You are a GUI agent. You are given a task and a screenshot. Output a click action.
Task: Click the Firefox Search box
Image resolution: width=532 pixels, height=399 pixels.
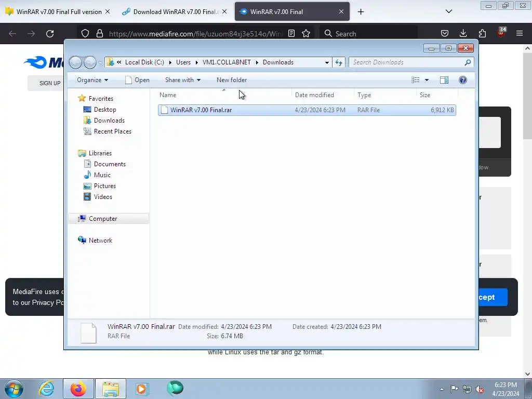coord(368,34)
